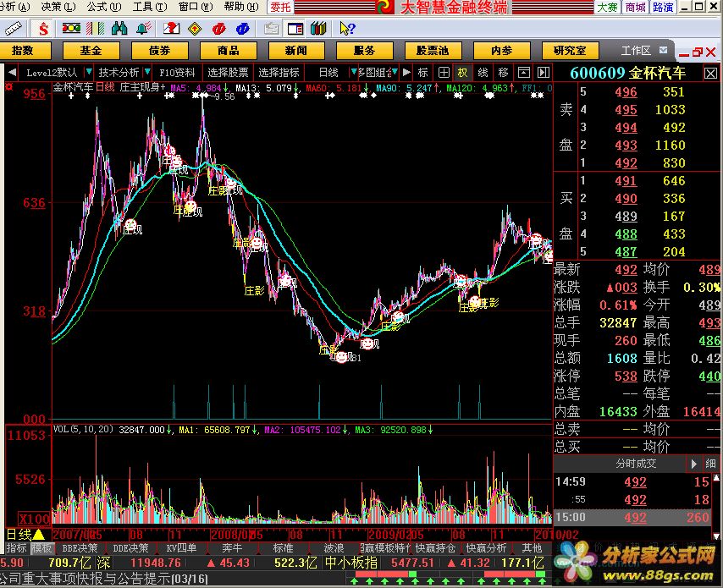Click the 商城 button in title bar
The width and height of the screenshot is (723, 588).
[635, 7]
